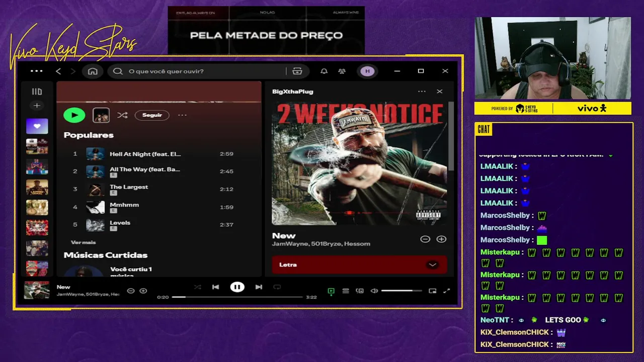Enable shuffle next to the Seguir button
Image resolution: width=644 pixels, height=362 pixels.
pos(122,115)
